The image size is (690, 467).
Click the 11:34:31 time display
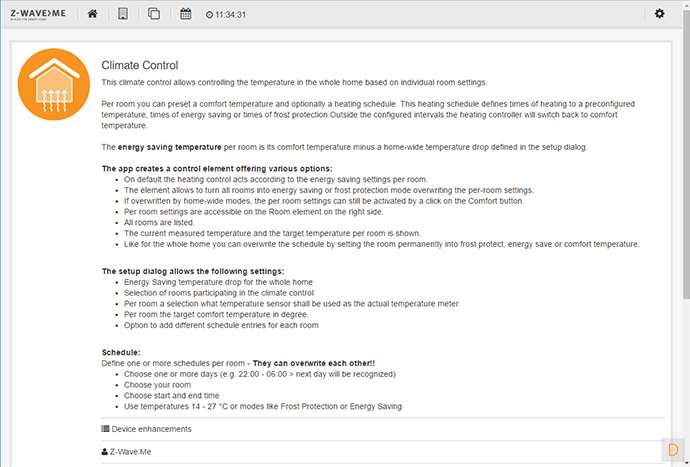pos(232,15)
